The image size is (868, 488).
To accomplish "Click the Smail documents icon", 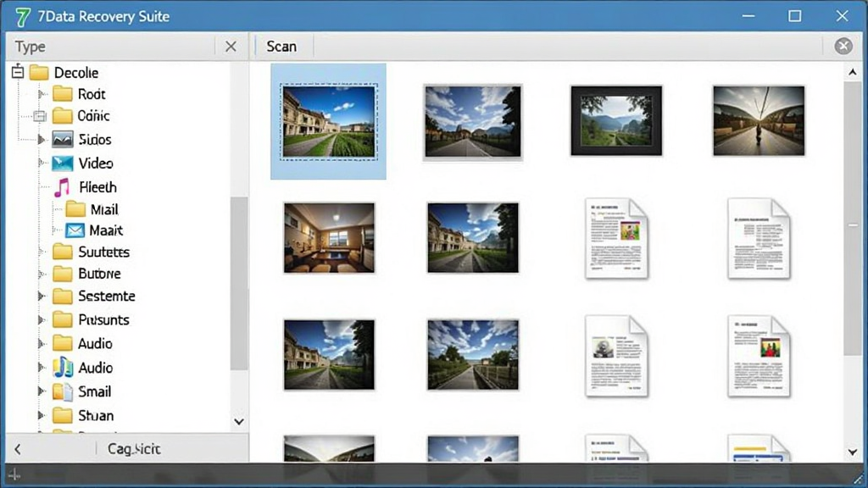I will (x=63, y=391).
